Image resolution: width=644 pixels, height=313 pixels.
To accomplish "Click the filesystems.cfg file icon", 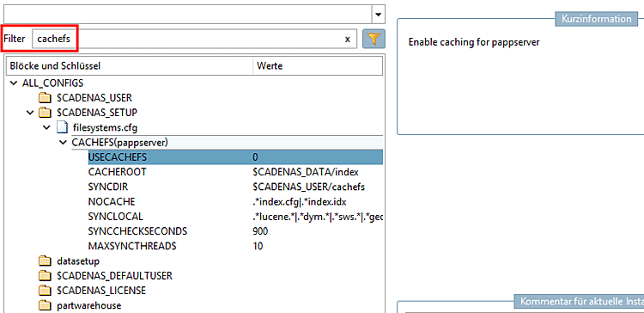I will pos(61,127).
